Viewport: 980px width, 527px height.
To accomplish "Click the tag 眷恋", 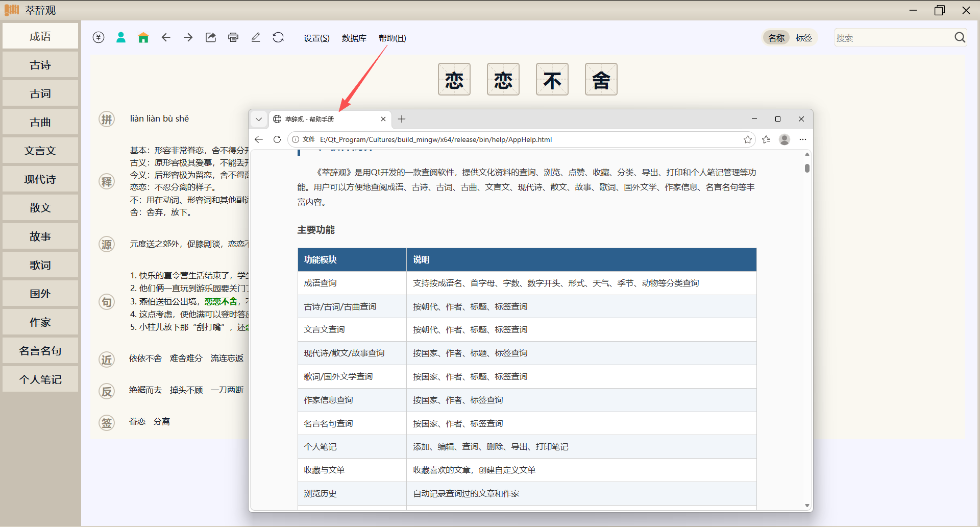I will tap(137, 421).
